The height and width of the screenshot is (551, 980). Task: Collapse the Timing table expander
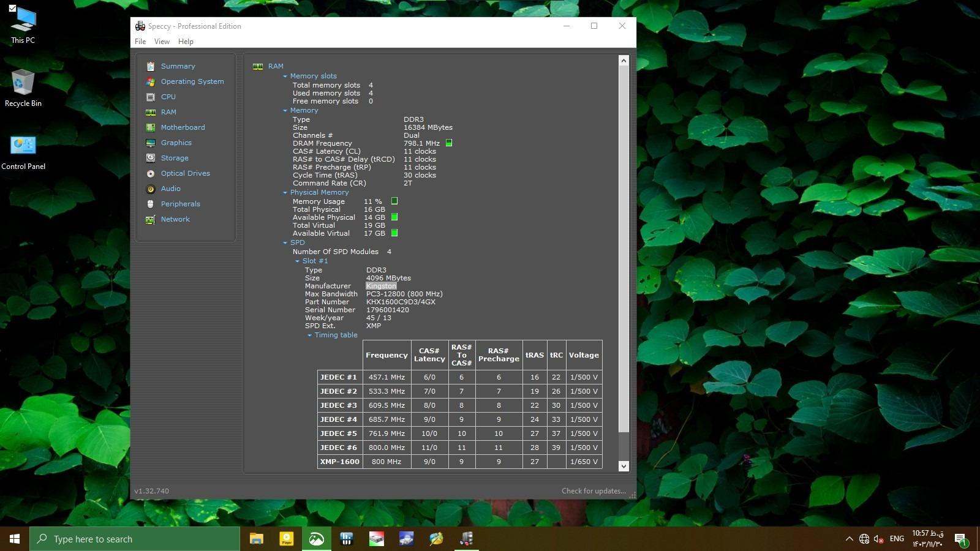click(x=309, y=335)
